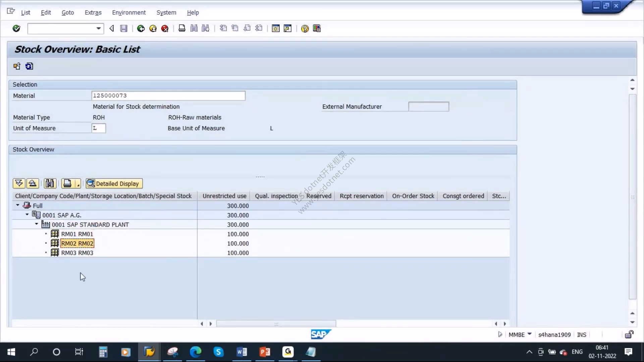Image resolution: width=644 pixels, height=362 pixels.
Task: Click the horizontal scrollbar of stock table
Action: tap(276, 324)
